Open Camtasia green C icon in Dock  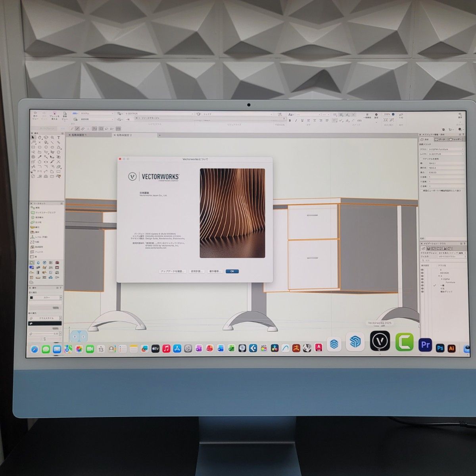(404, 342)
